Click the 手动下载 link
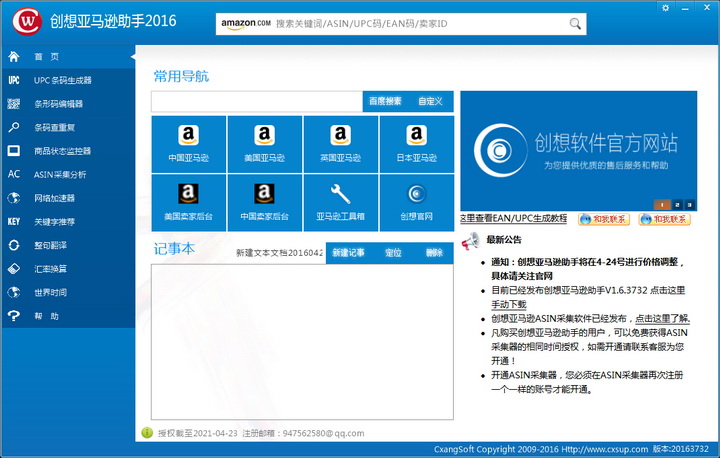The image size is (720, 458). click(509, 304)
